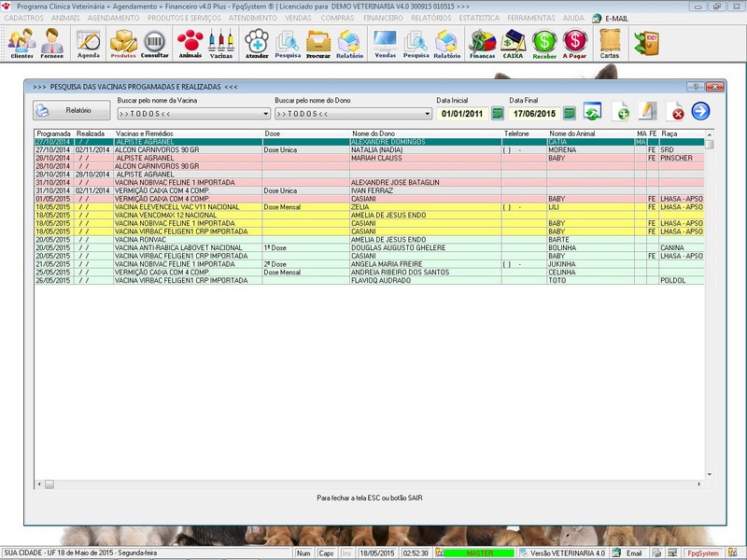
Task: Click the Procurar folder icon
Action: click(x=318, y=43)
